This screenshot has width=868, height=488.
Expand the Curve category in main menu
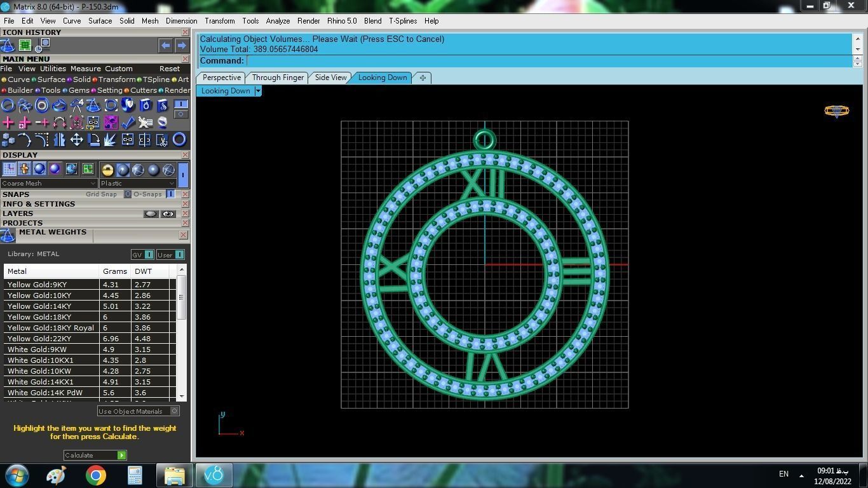tap(16, 79)
